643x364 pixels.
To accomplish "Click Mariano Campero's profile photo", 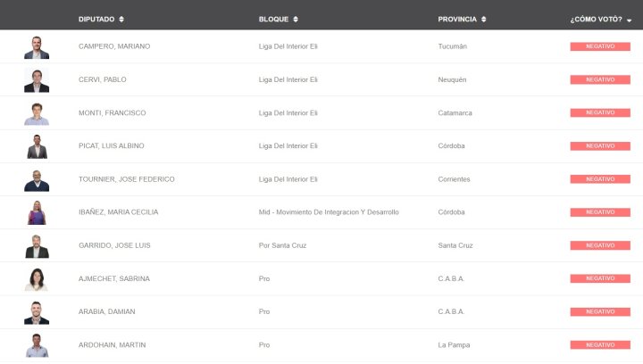I will pyautogui.click(x=37, y=47).
